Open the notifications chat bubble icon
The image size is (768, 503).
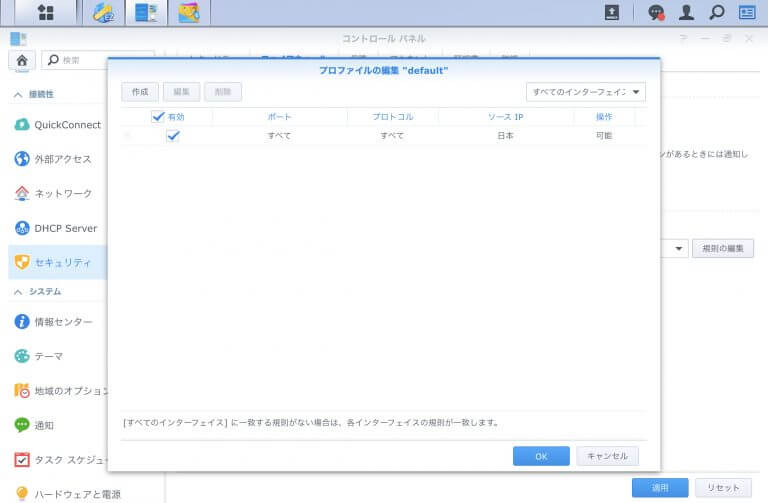tap(656, 12)
